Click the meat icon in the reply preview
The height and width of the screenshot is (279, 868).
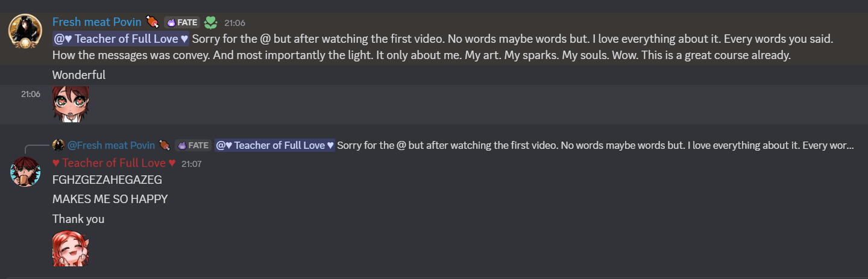[x=164, y=145]
